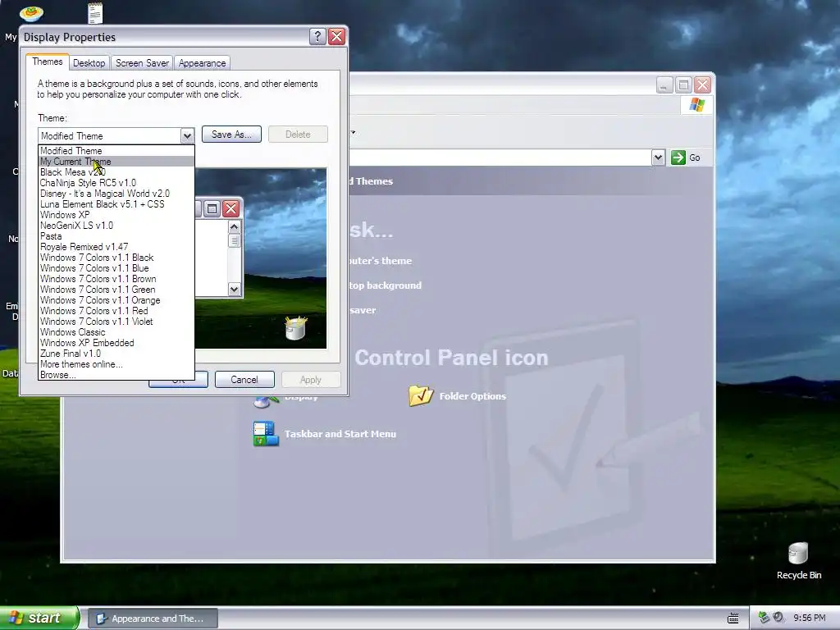This screenshot has height=630, width=840.
Task: Click the Start button
Action: tap(39, 618)
